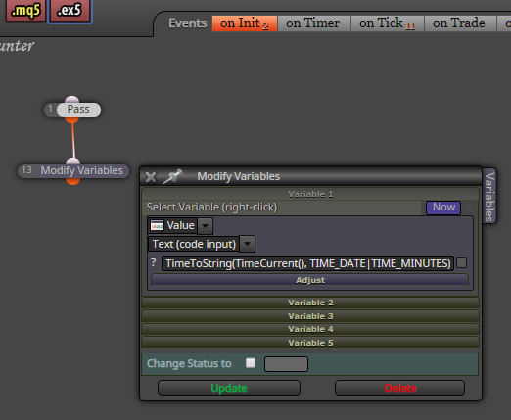This screenshot has height=420, width=511.
Task: Open the Value dropdown arrow
Action: tap(206, 226)
